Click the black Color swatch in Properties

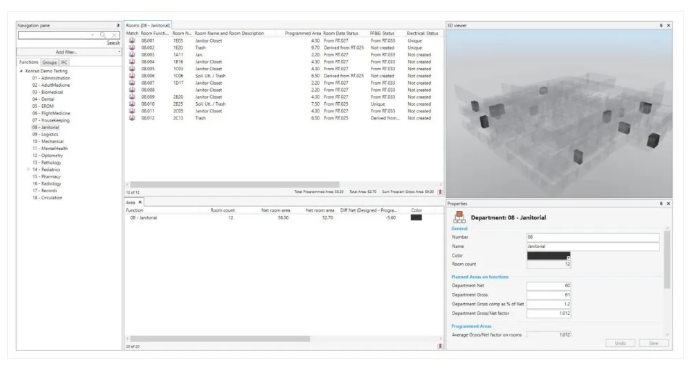pyautogui.click(x=548, y=256)
